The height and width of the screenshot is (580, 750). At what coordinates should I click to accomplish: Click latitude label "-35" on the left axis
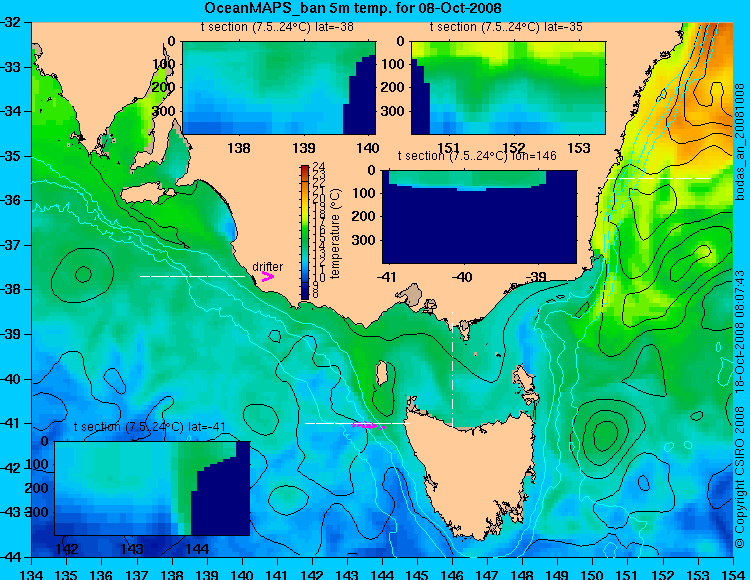pyautogui.click(x=11, y=156)
